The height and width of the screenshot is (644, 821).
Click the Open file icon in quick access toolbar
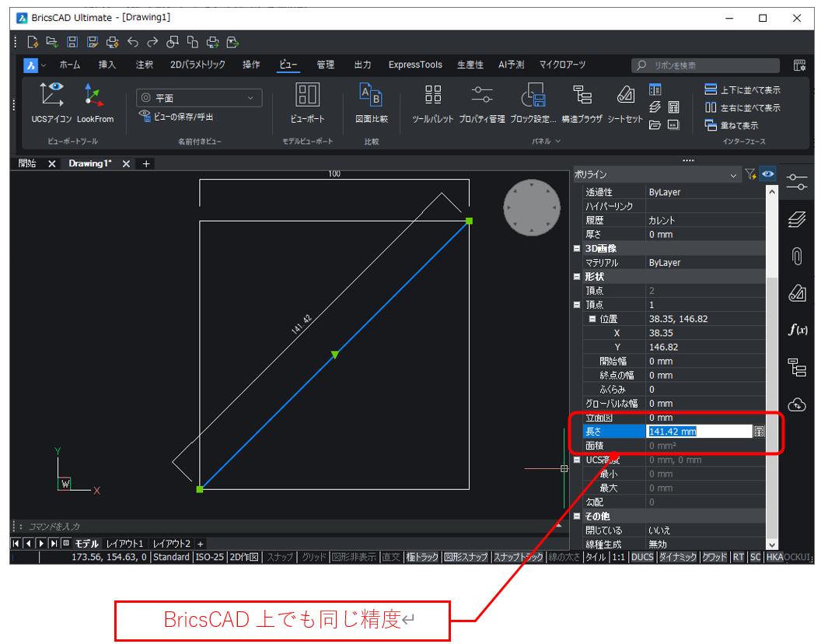pos(52,42)
